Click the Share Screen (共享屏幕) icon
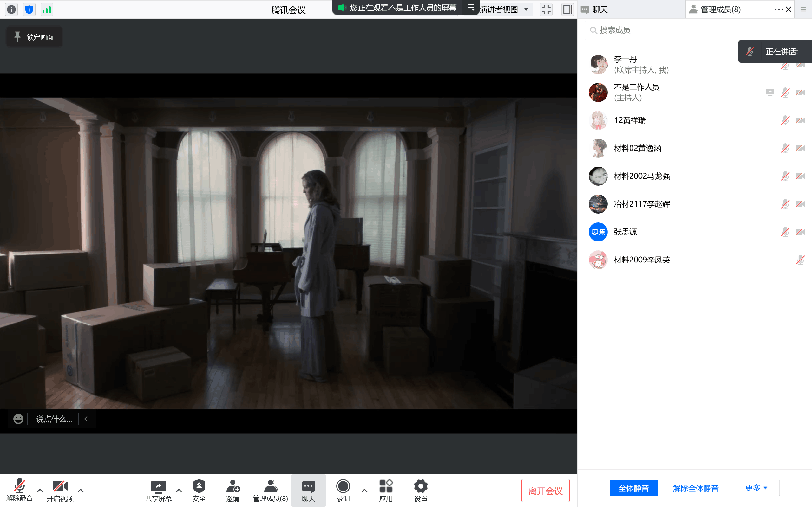This screenshot has width=812, height=507. pos(158,486)
